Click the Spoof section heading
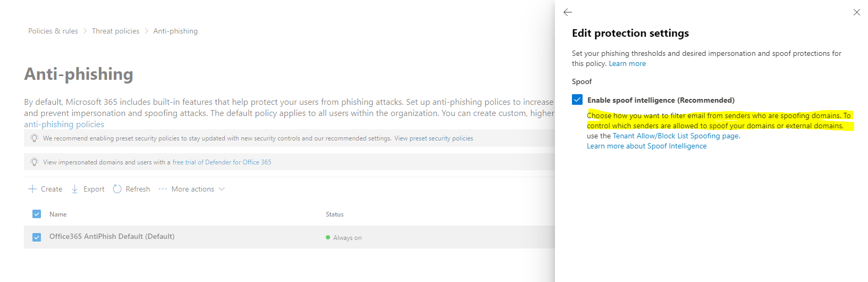Image resolution: width=868 pixels, height=282 pixels. coord(582,81)
